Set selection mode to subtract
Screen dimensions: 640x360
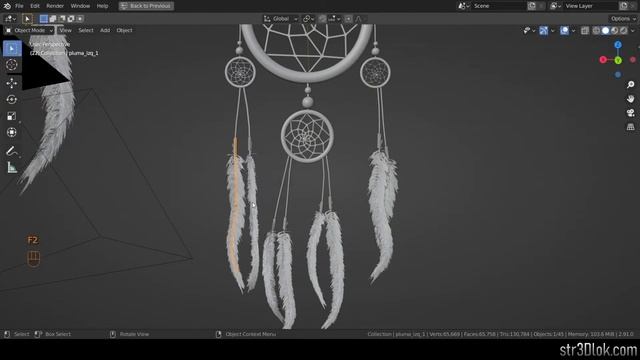click(62, 19)
